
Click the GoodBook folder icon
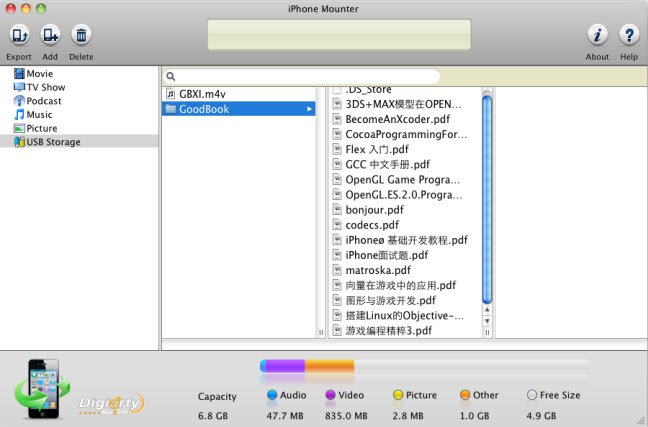point(171,109)
